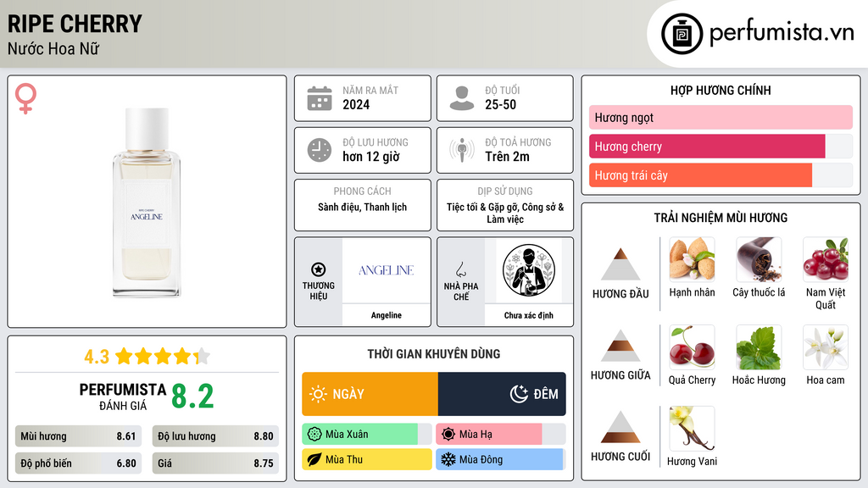
Task: Click the dark Đêm nighttime segment
Action: click(x=502, y=394)
